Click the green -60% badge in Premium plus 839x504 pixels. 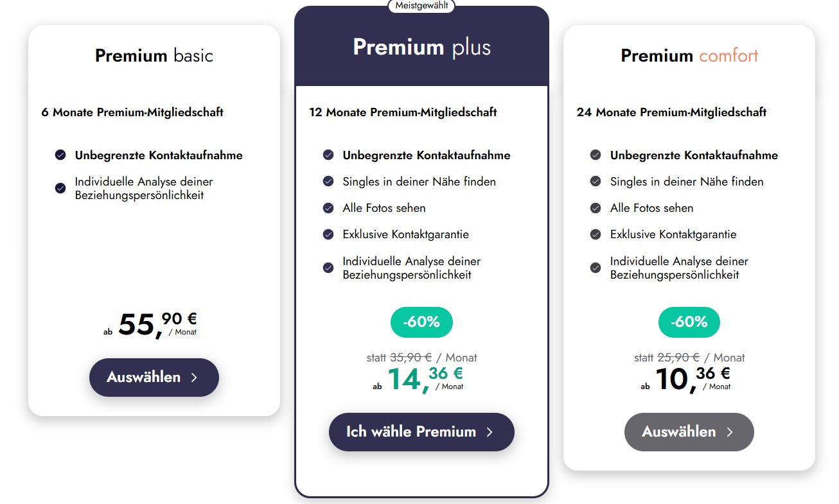coord(421,322)
